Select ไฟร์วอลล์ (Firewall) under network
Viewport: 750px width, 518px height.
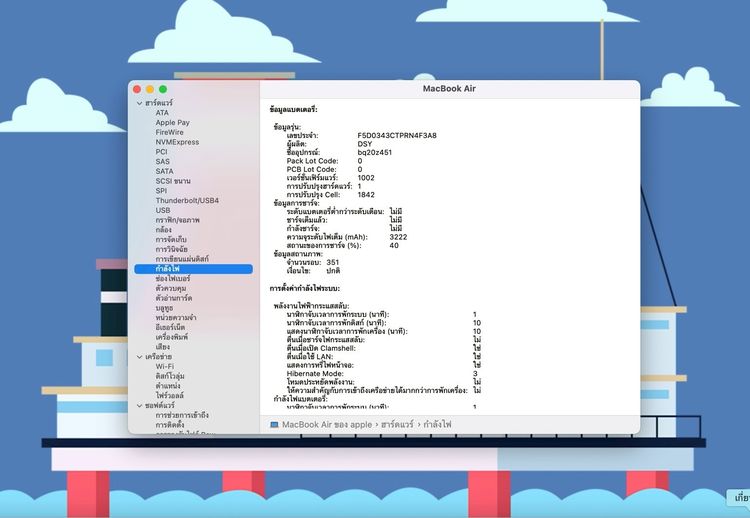(x=169, y=395)
